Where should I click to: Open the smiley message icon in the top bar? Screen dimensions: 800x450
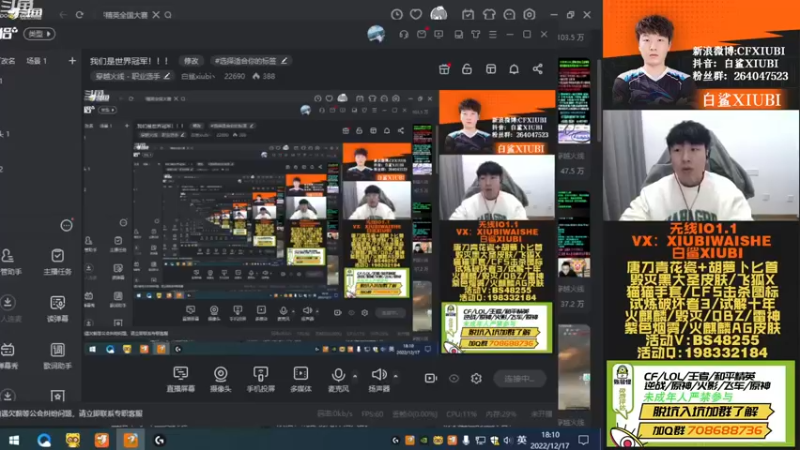pos(509,15)
